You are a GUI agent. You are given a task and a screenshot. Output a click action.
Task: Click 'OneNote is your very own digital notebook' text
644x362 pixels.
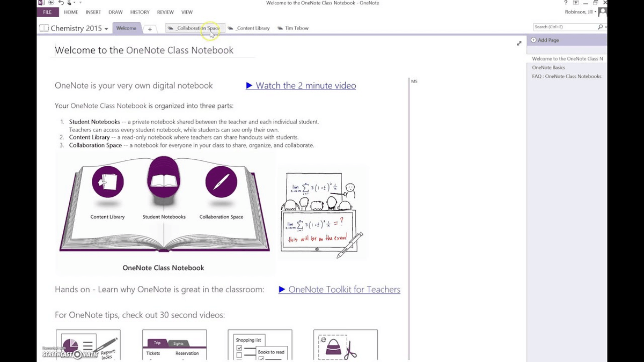click(x=134, y=85)
